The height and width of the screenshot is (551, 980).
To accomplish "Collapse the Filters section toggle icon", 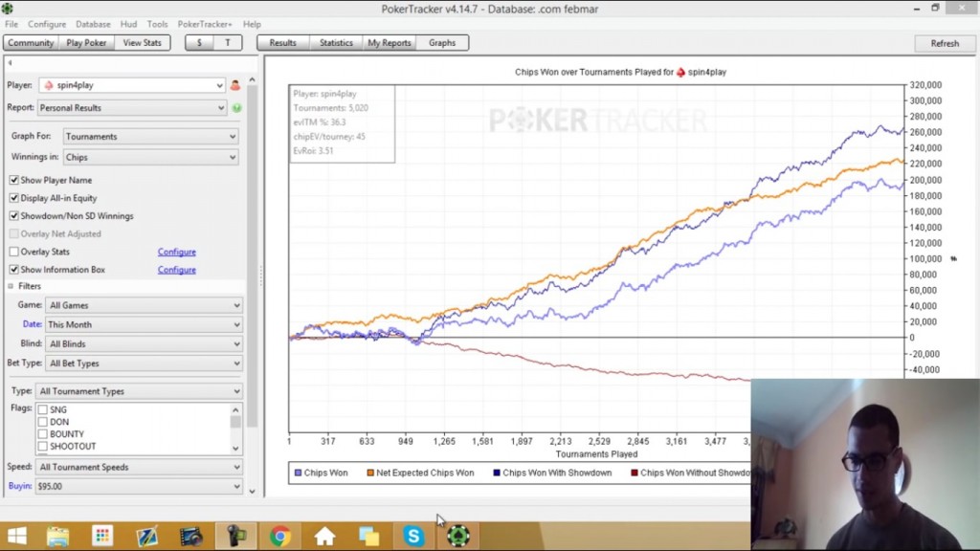I will pos(11,286).
